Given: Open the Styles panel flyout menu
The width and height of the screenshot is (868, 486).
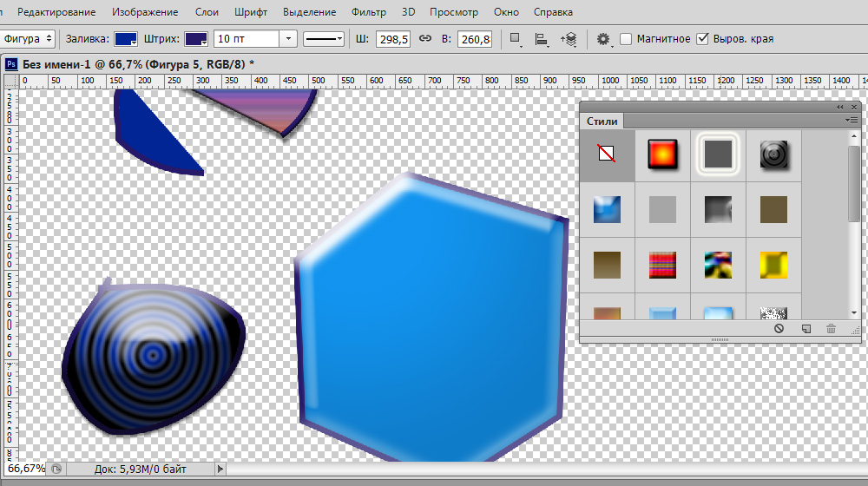Looking at the screenshot, I should point(852,121).
